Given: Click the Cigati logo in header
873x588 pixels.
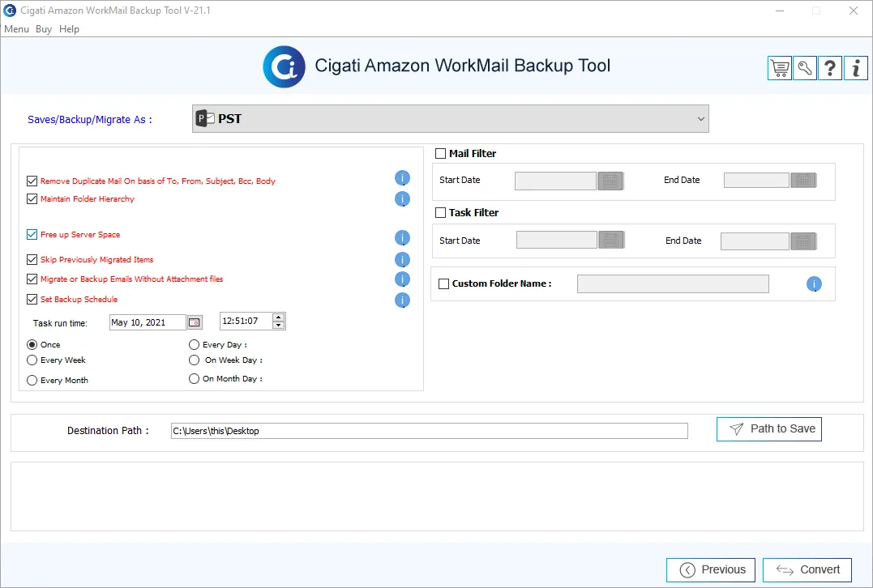Looking at the screenshot, I should click(284, 66).
